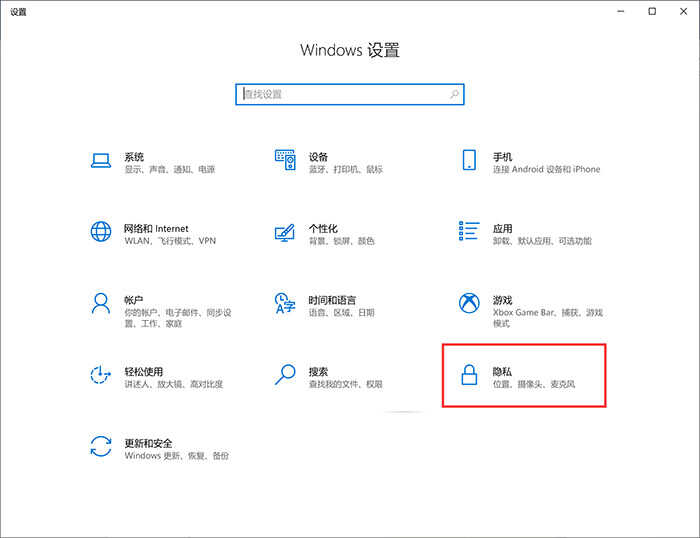Click description WLAN、飞行模式、VPN
The height and width of the screenshot is (538, 700).
[170, 241]
